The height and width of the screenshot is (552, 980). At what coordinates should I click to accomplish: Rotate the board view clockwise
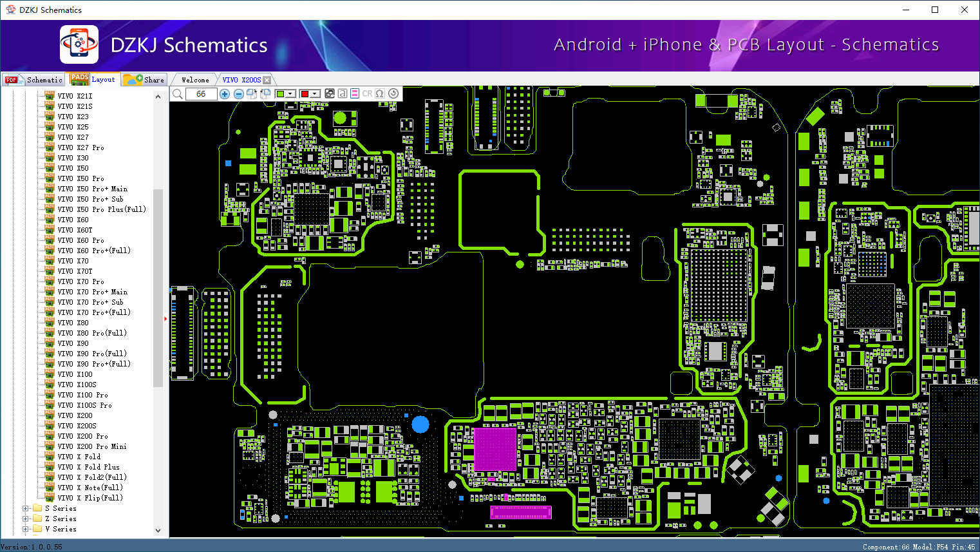click(252, 94)
